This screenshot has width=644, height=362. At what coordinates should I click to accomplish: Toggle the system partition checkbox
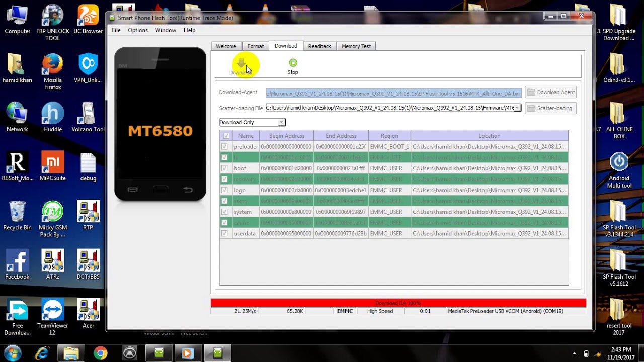point(224,212)
